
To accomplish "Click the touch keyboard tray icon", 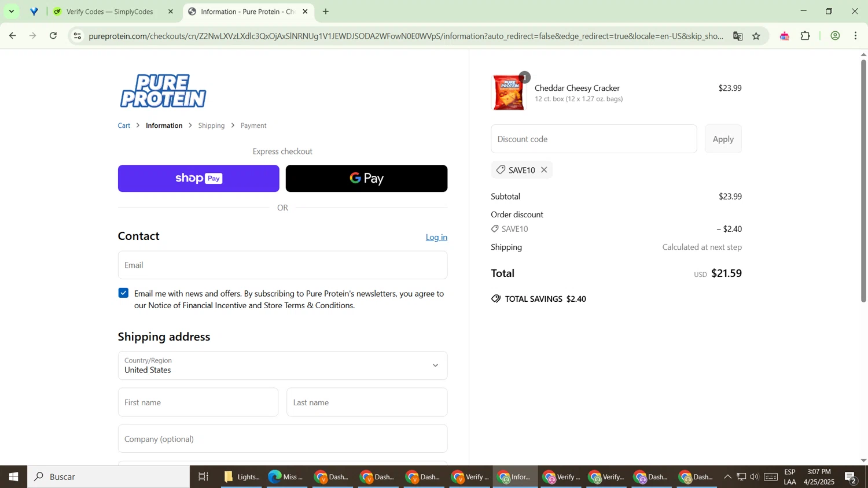I will tap(771, 477).
